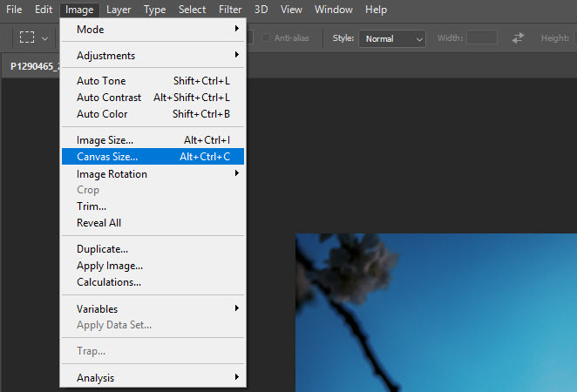The width and height of the screenshot is (577, 392).
Task: Open Image Rotation submenu
Action: point(153,173)
